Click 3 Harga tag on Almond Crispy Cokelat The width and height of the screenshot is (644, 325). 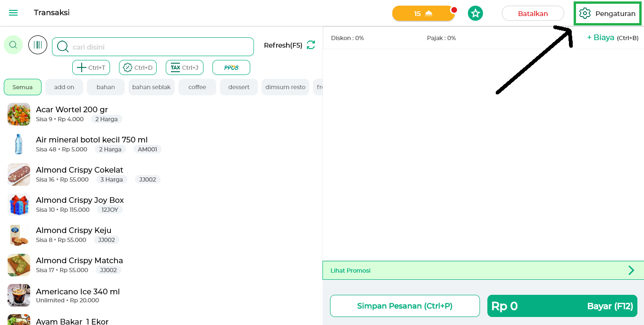click(x=111, y=180)
